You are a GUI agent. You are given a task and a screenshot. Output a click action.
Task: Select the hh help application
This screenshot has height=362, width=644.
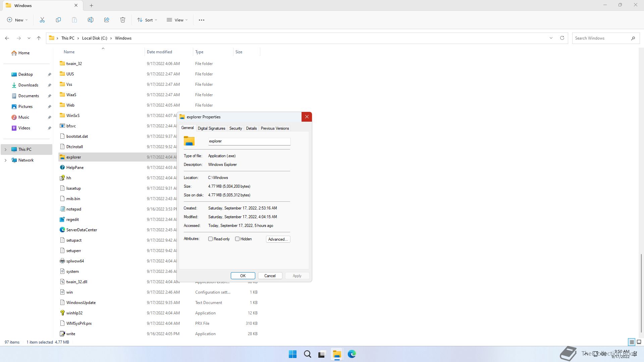pyautogui.click(x=68, y=178)
